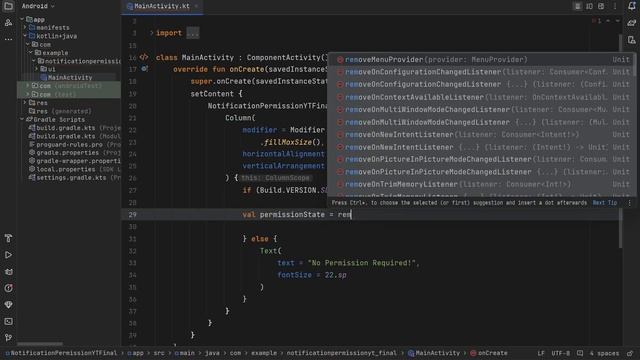Change LF line separator in status bar
The image size is (640, 360).
[541, 353]
